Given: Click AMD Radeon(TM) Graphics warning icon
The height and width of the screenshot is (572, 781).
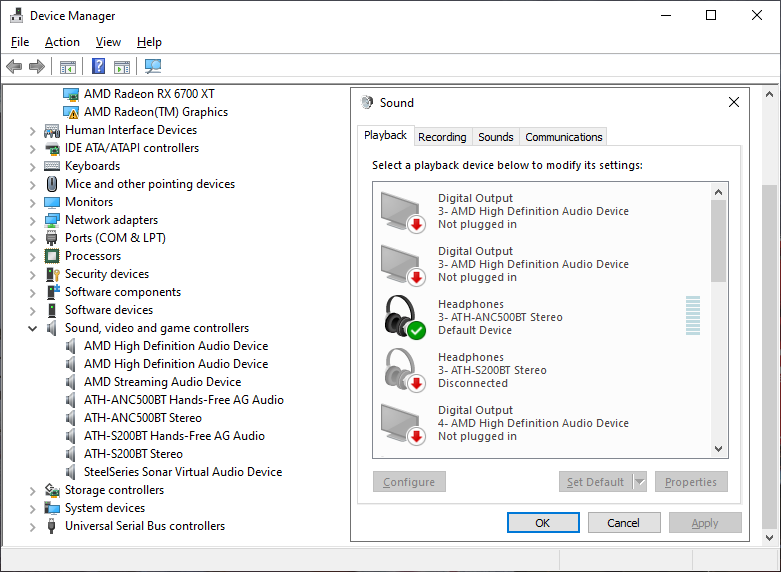Looking at the screenshot, I should tap(71, 112).
